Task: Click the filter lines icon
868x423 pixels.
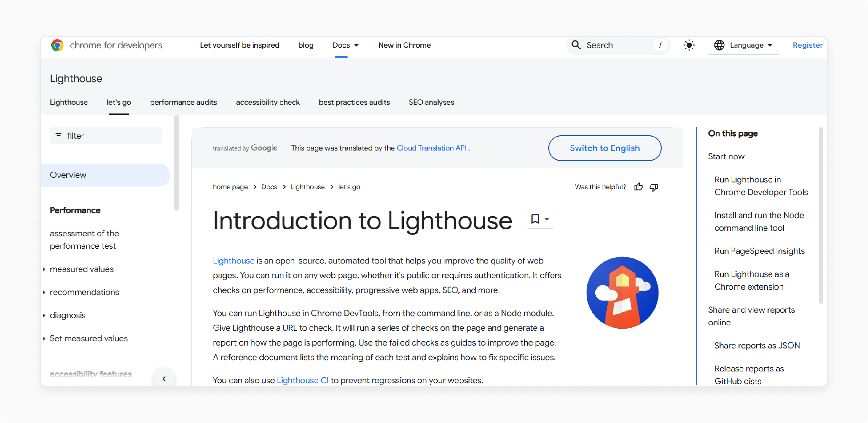Action: pos(59,135)
